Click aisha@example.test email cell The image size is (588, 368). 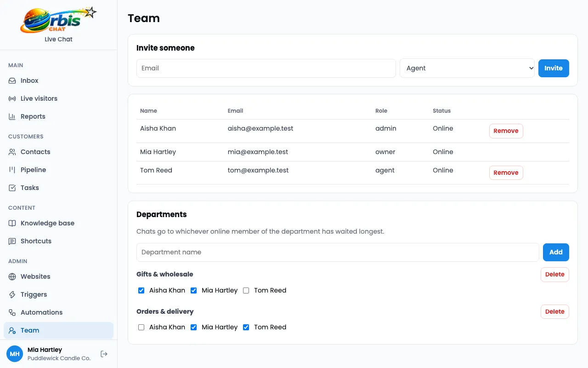260,128
